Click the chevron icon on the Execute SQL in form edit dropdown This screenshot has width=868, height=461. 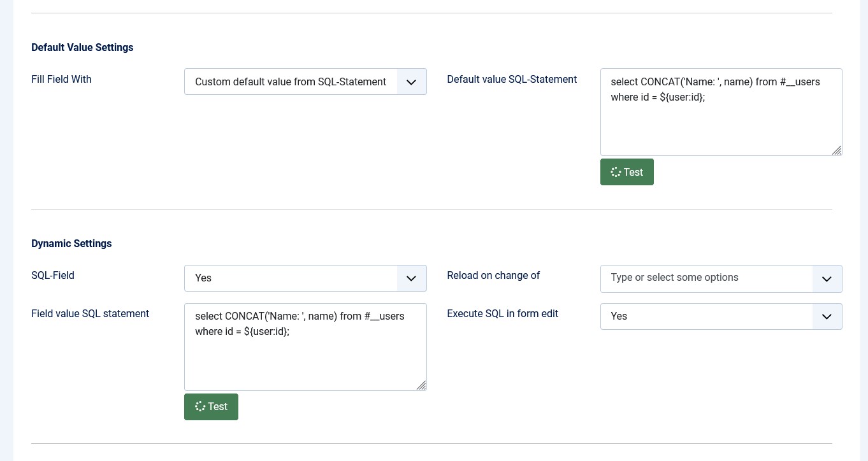(827, 316)
